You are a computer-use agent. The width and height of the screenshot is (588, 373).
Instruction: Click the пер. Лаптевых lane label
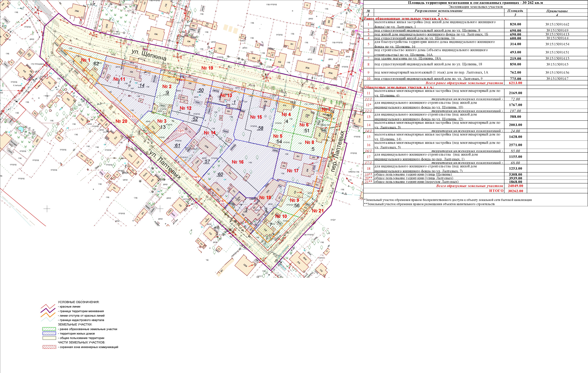point(337,151)
